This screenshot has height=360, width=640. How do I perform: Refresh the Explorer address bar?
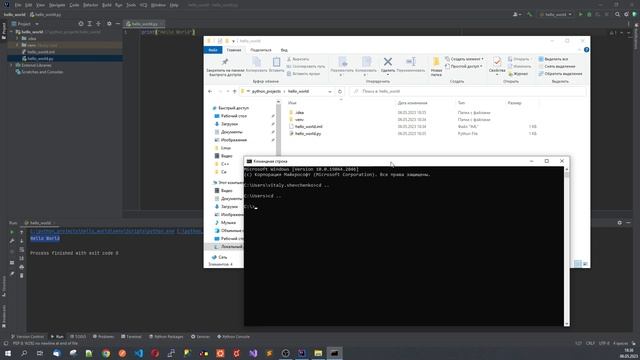tap(340, 91)
